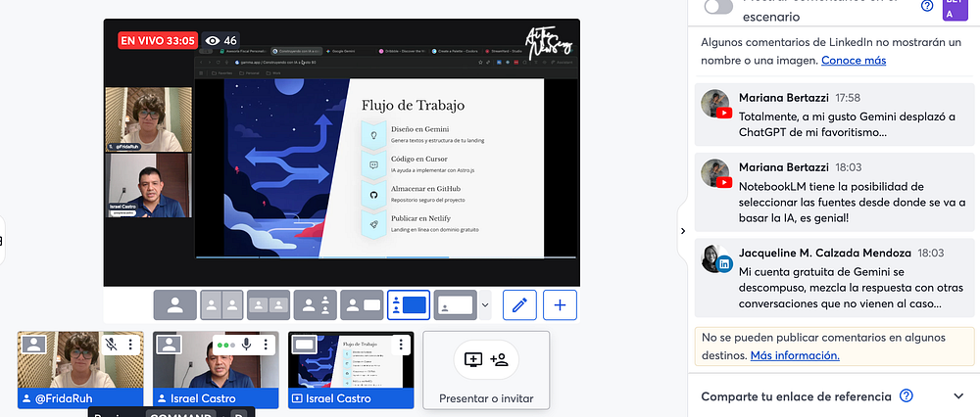Screen dimensions: 980x417
Task: Select Mariana Bertazzi's NotebookLM comment
Action: click(834, 194)
